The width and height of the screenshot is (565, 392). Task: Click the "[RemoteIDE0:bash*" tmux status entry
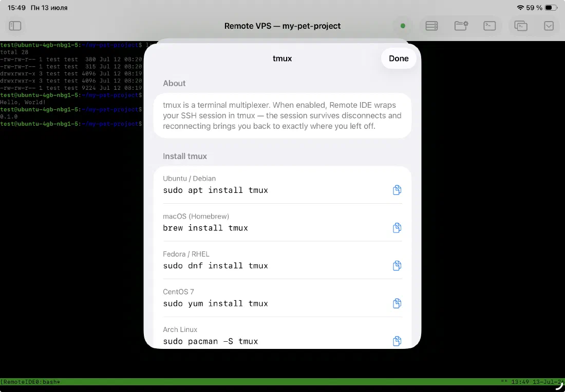(x=30, y=382)
